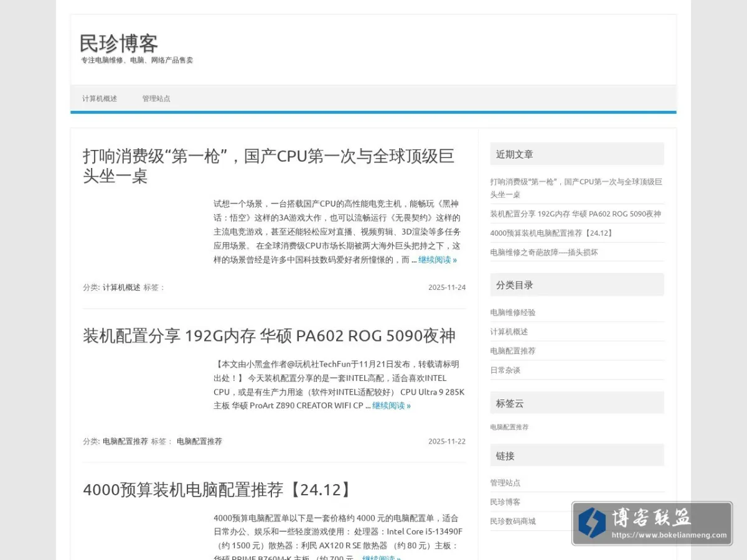Open 计算机概述 category under first post

tap(121, 287)
